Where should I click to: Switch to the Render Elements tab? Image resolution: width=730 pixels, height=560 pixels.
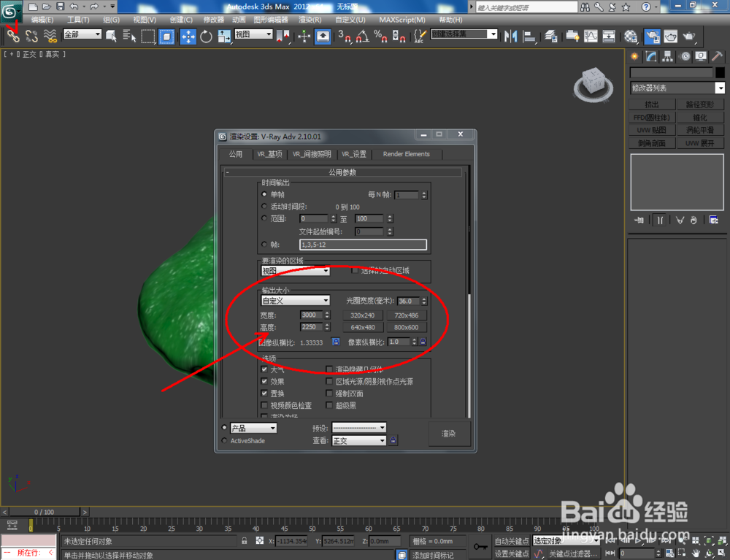click(407, 154)
